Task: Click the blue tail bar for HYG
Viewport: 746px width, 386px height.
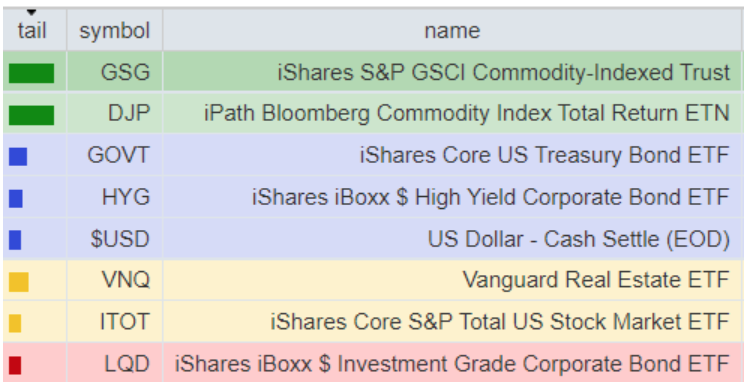Action: pos(16,198)
